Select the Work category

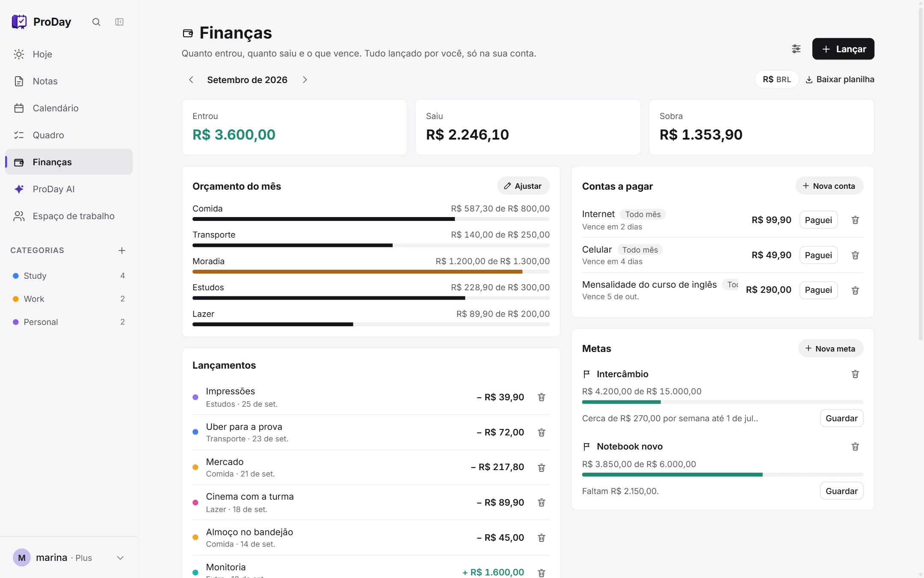[69, 299]
